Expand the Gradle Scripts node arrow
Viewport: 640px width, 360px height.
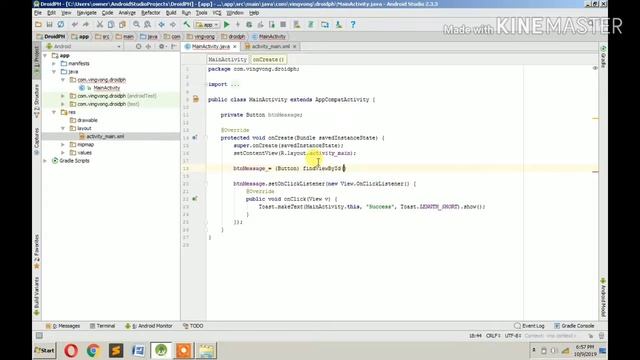pyautogui.click(x=45, y=161)
